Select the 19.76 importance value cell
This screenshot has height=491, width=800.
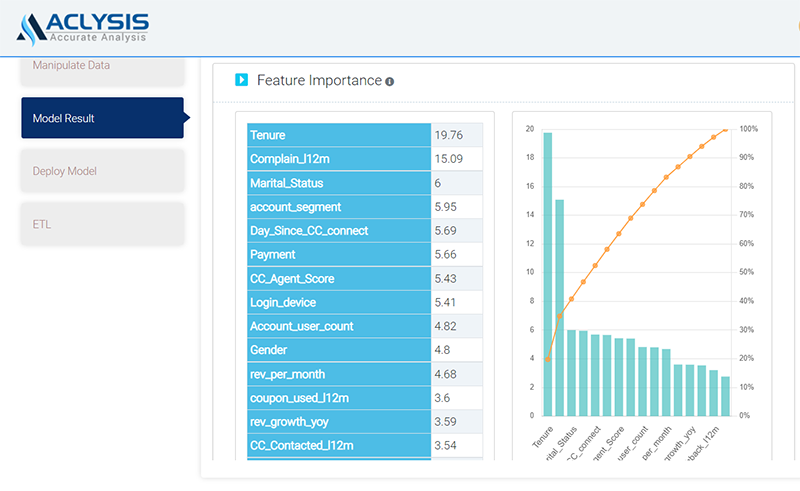point(457,135)
